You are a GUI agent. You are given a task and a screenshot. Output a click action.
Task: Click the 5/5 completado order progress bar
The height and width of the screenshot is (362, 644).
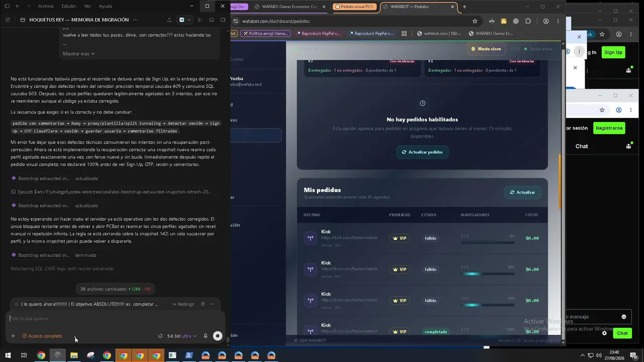(488, 336)
